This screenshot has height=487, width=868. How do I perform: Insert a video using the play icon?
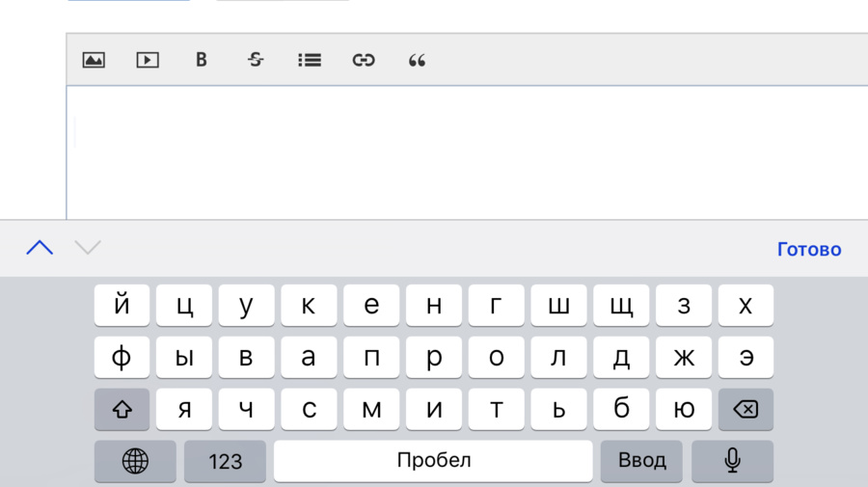point(148,60)
